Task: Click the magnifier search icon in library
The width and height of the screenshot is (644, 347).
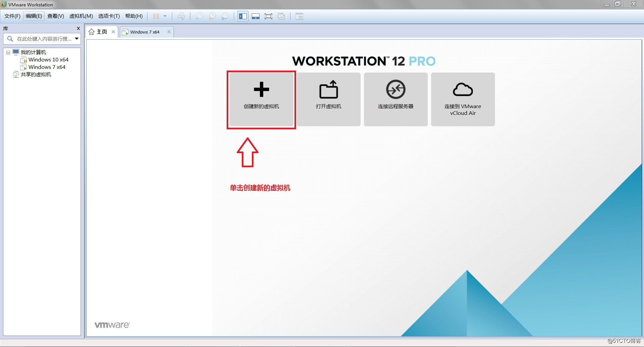Action: click(x=10, y=39)
